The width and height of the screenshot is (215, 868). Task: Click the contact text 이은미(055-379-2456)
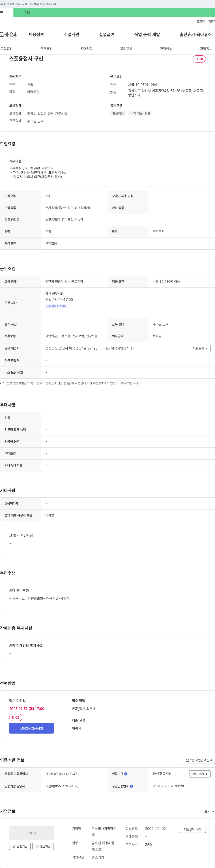62,786
